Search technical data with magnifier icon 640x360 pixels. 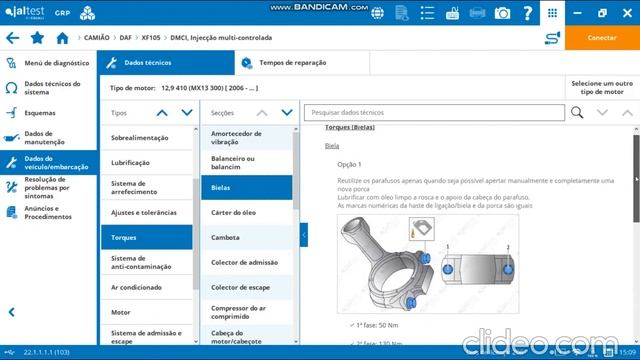577,112
